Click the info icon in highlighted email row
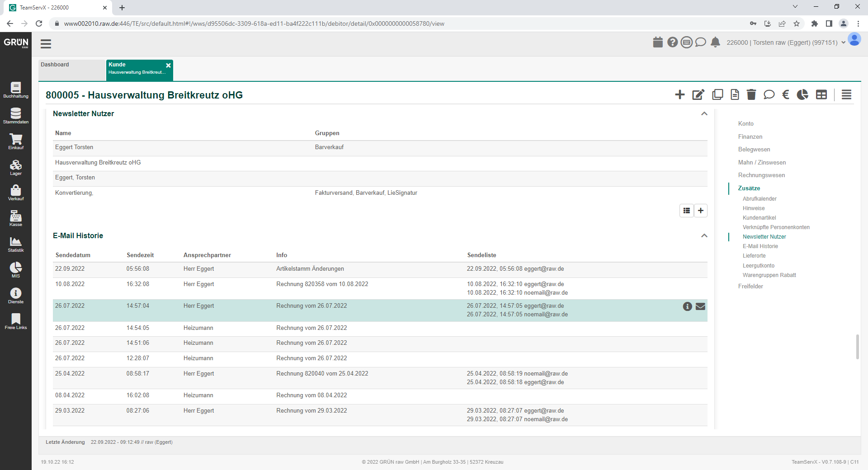 coord(687,306)
